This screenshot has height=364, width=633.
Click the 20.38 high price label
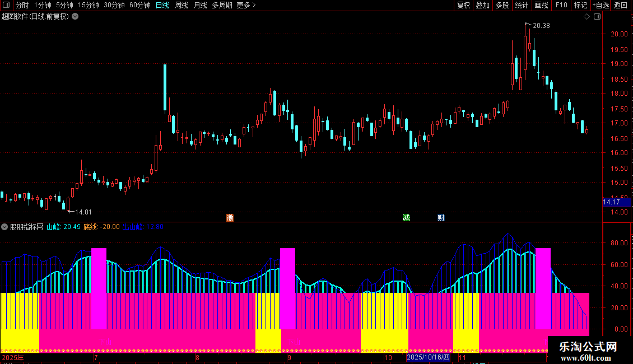(541, 26)
